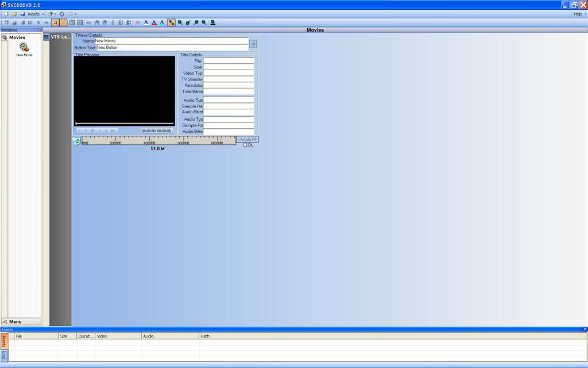Pin the Windows panel with its pushpin
The image size is (588, 368).
[40, 30]
